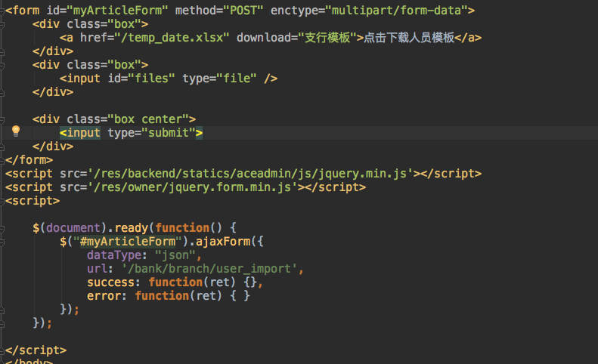Click the url property key
The width and height of the screenshot is (598, 364).
click(97, 268)
